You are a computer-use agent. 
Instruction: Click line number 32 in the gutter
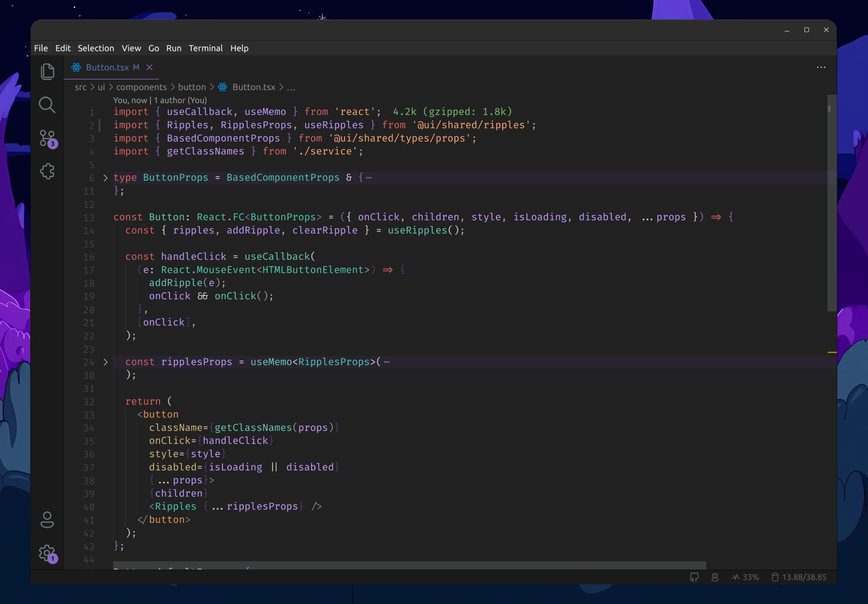[x=89, y=402]
